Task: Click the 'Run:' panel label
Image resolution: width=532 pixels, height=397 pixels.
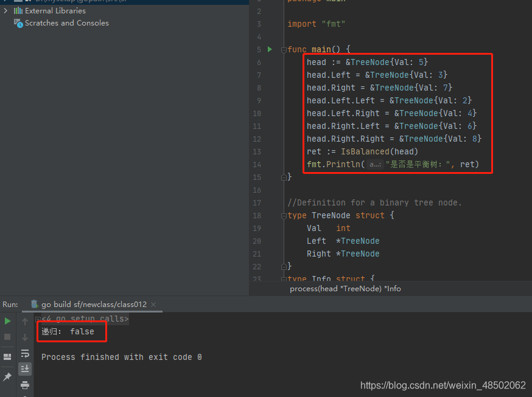Action: [x=10, y=305]
